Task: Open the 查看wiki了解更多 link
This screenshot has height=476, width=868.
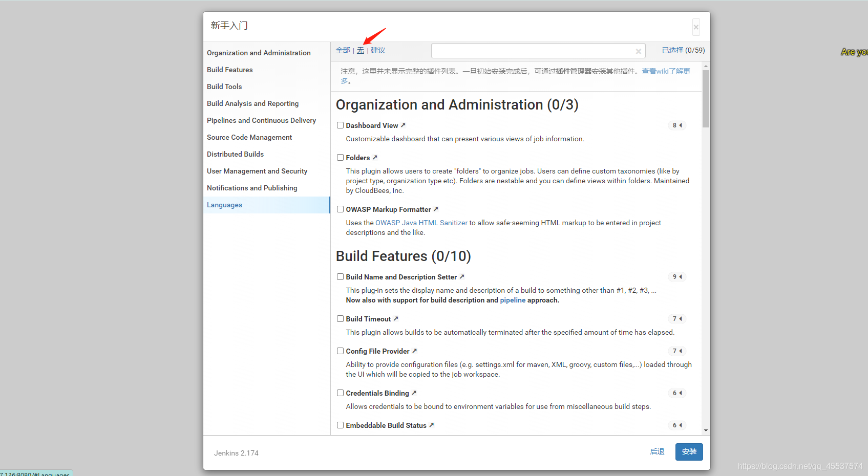Action: (x=666, y=71)
